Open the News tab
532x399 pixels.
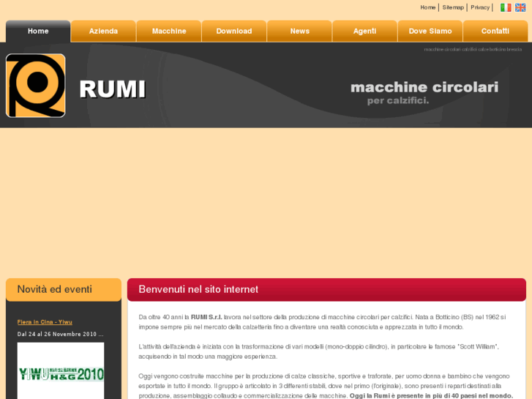299,31
